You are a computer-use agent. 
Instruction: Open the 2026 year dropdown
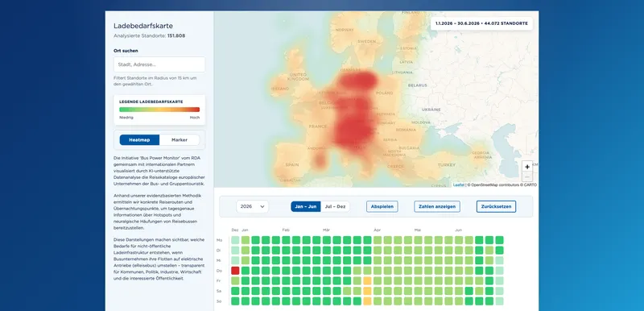point(252,206)
